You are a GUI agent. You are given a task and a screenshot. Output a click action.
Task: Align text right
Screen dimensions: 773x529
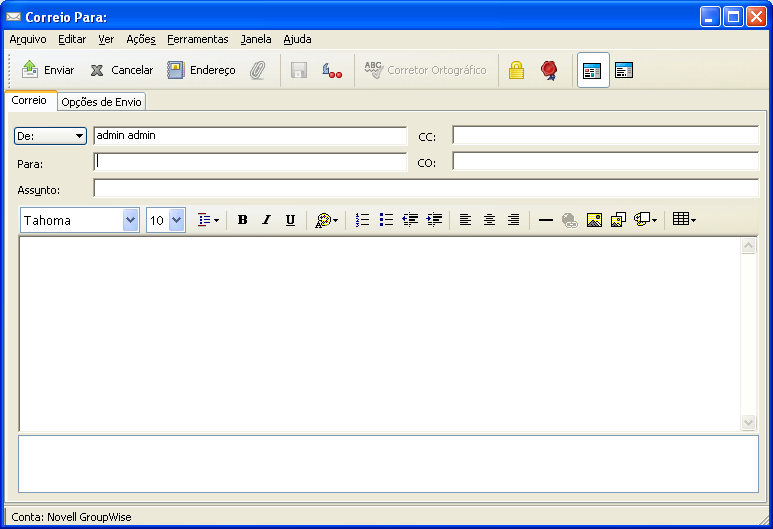(x=513, y=220)
